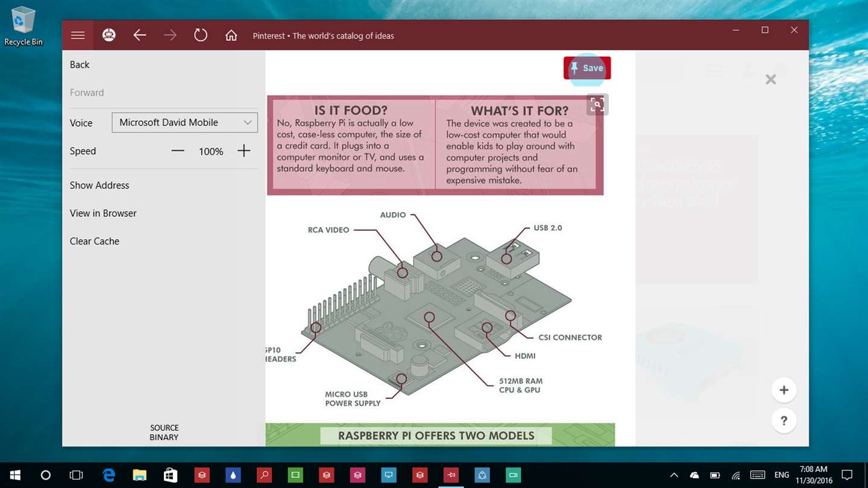Screen dimensions: 868x488
Task: Open the Action Center notification icon
Action: click(847, 475)
